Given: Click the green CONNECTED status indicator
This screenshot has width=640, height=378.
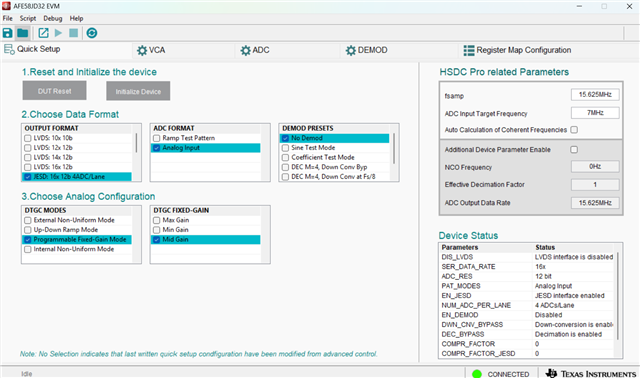Looking at the screenshot, I should (x=477, y=374).
